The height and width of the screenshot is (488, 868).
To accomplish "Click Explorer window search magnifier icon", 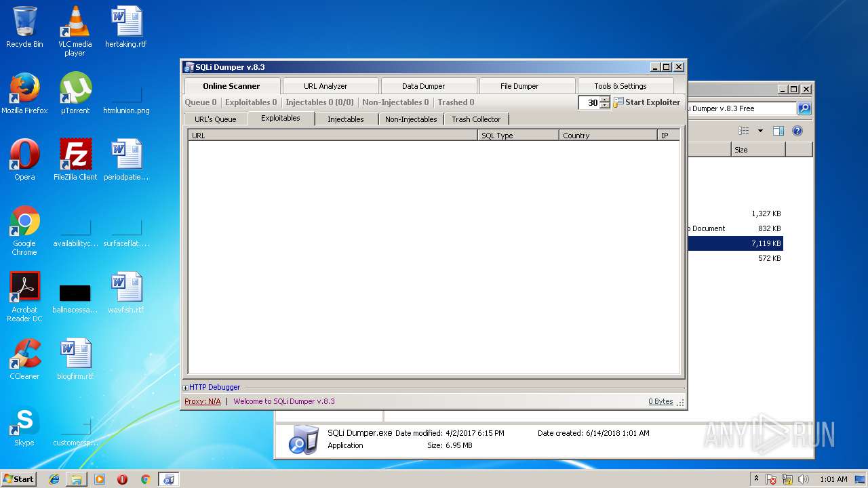I will coord(804,108).
